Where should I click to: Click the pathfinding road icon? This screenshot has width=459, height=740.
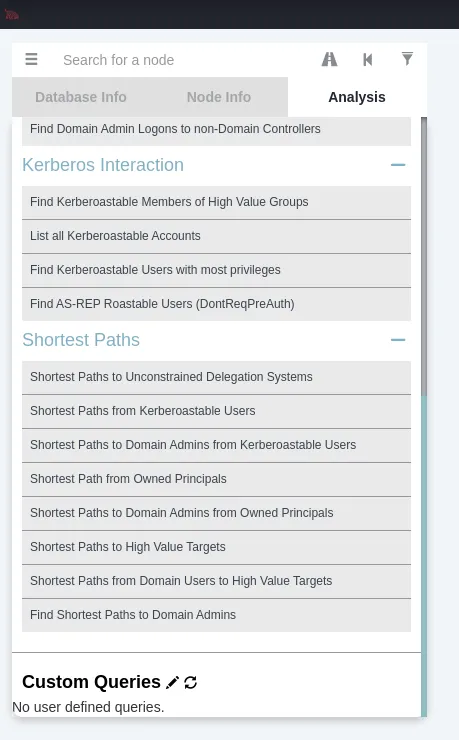pos(329,59)
